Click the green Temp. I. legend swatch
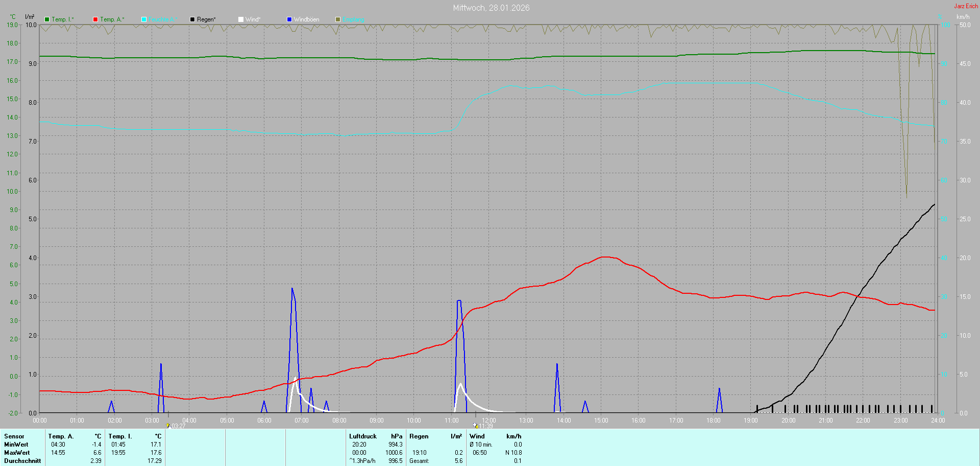The image size is (980, 466). click(x=47, y=19)
